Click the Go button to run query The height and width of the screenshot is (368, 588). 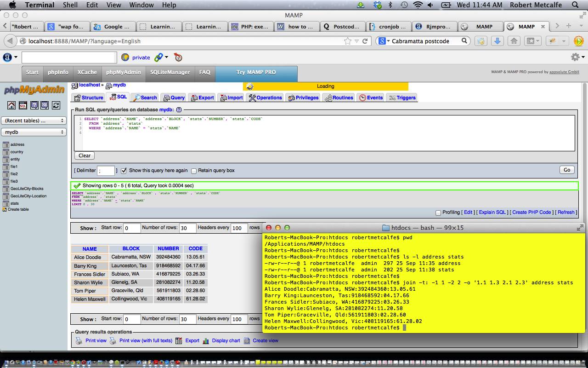coord(567,170)
